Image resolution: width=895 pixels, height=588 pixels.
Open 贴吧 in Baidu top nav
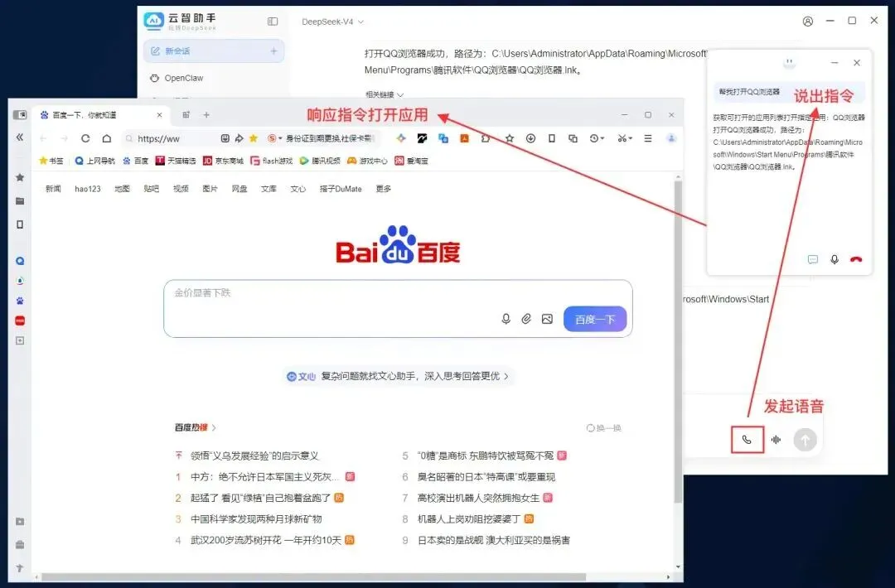click(152, 189)
